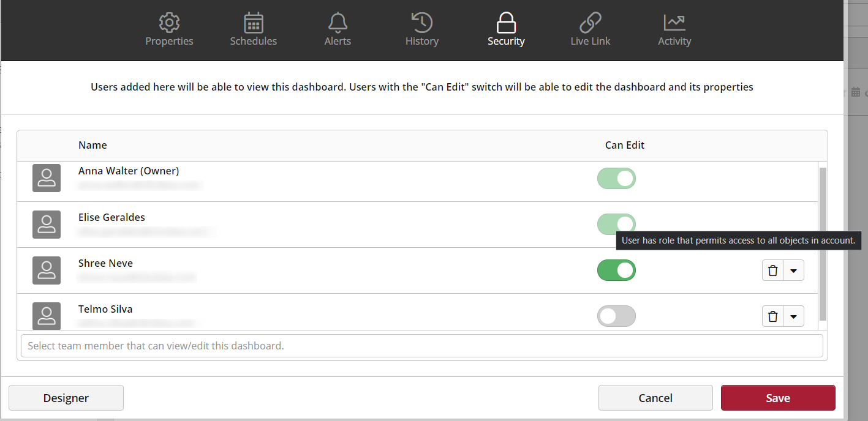Disable Can Edit for Anna Walter

[616, 178]
